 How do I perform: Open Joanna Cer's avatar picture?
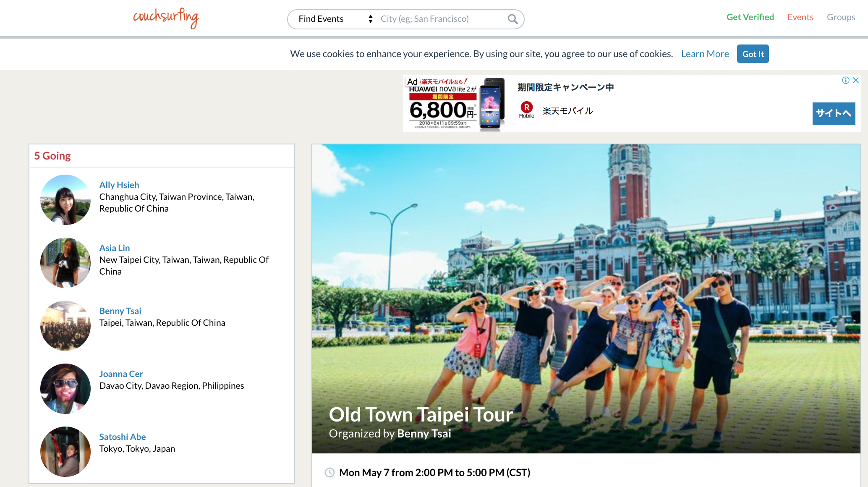pyautogui.click(x=65, y=389)
